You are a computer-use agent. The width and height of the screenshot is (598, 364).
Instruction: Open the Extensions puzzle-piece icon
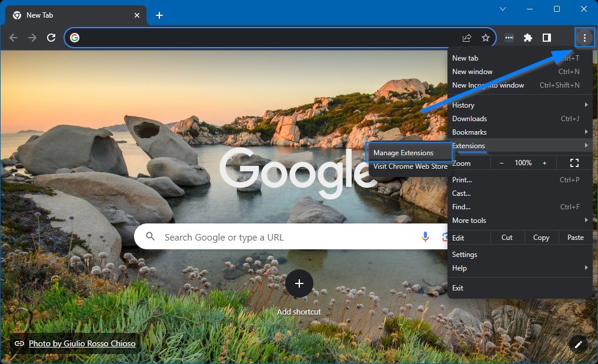(x=527, y=37)
